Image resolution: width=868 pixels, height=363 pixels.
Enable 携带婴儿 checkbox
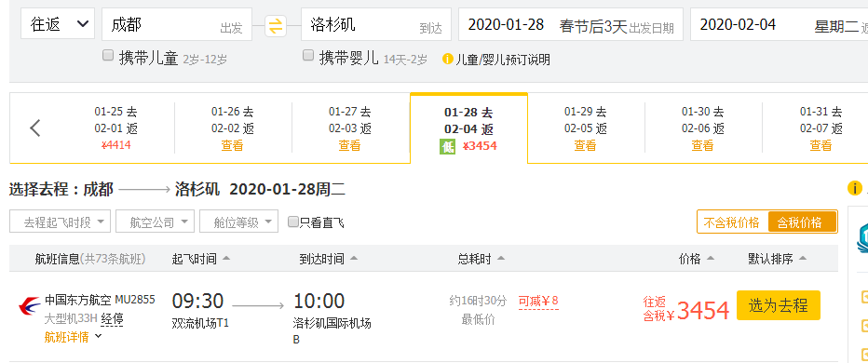(x=308, y=55)
